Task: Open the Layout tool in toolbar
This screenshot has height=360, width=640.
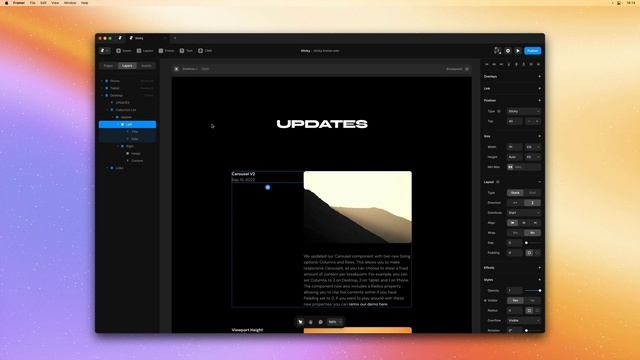Action: (x=145, y=51)
